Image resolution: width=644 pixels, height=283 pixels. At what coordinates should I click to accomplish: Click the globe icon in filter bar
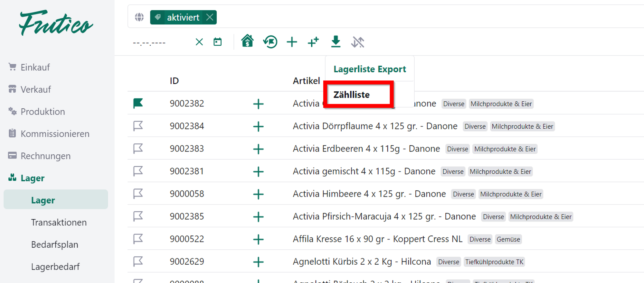coord(139,17)
